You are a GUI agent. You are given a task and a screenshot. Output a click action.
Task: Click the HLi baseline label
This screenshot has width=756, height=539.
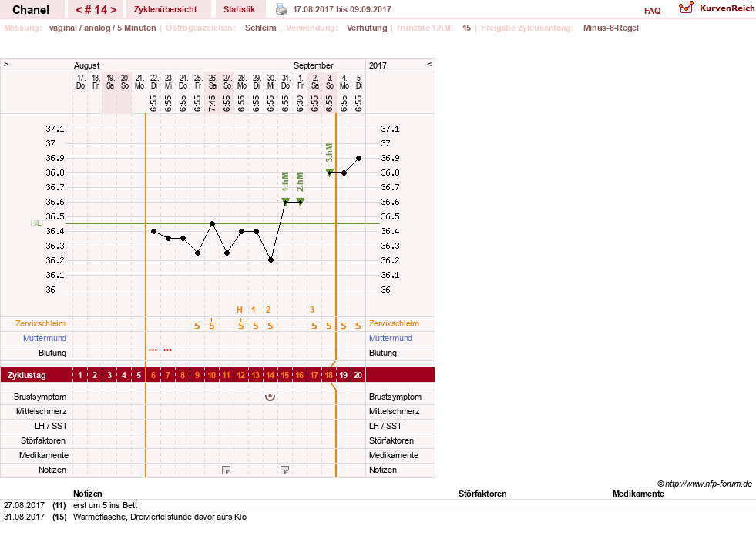click(x=37, y=223)
